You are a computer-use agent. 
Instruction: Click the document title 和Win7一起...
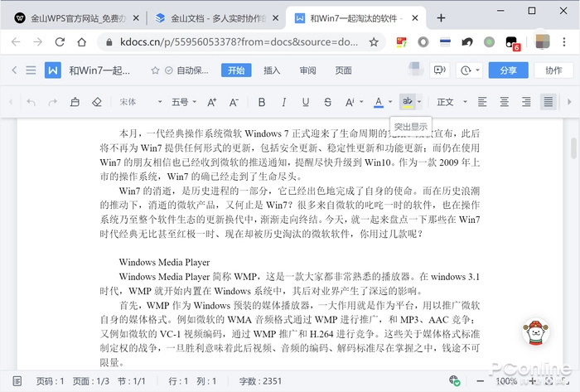99,70
